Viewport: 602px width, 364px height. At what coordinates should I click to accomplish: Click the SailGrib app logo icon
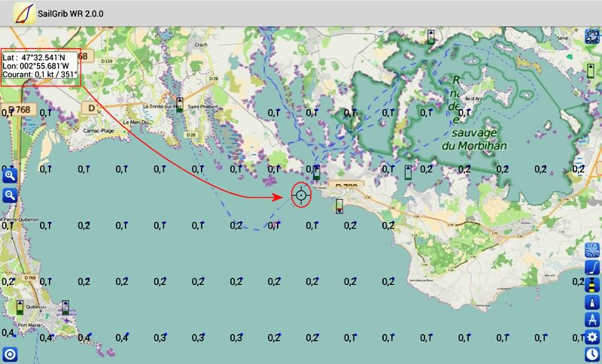point(24,14)
